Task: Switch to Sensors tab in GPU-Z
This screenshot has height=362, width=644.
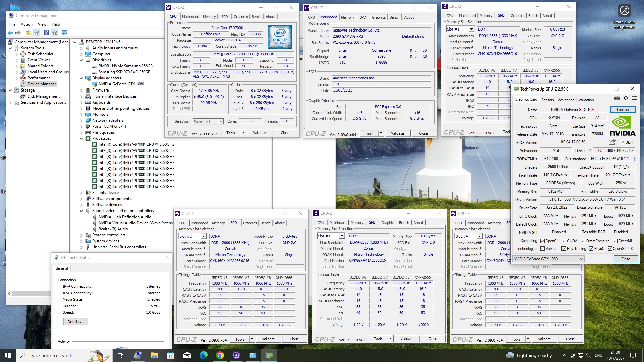Action: click(547, 100)
